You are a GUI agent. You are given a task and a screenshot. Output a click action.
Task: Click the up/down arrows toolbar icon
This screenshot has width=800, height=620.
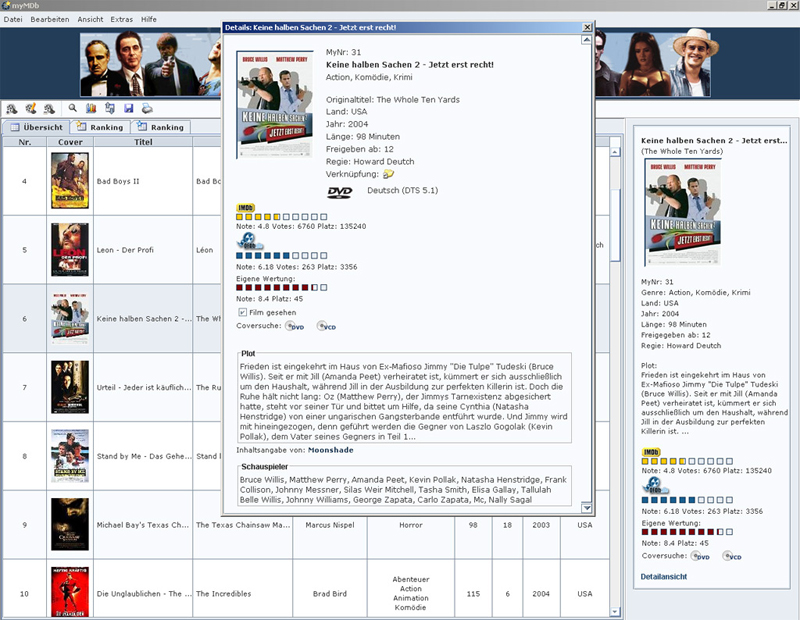(x=109, y=108)
